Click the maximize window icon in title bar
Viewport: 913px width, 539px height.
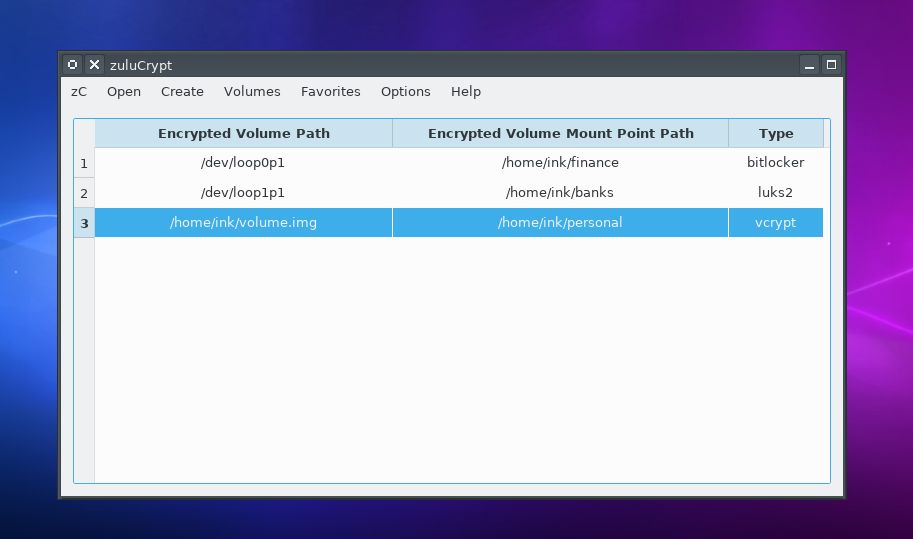coord(830,65)
